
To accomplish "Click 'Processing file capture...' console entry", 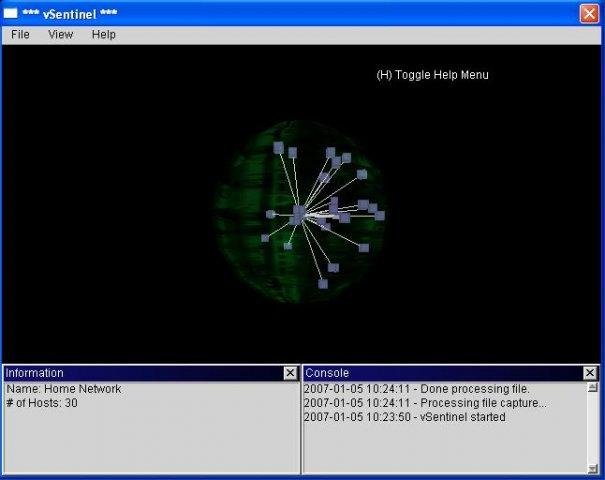I will click(425, 403).
